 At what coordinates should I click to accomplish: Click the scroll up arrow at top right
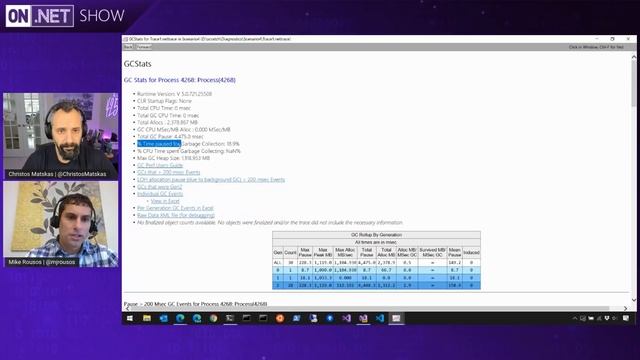(x=633, y=57)
